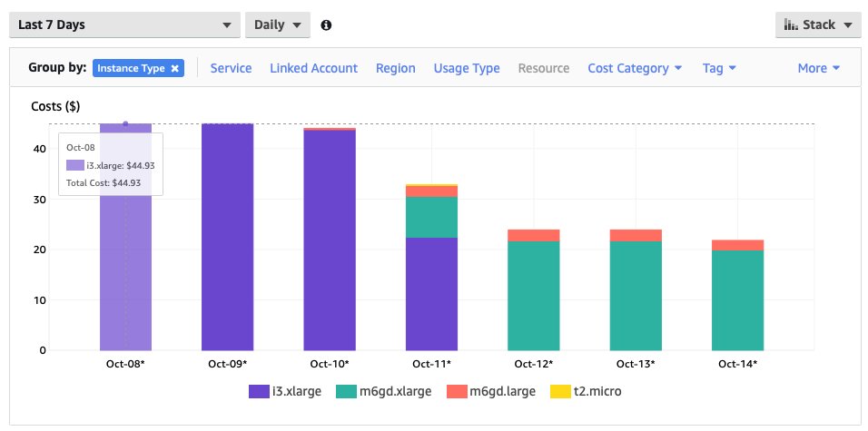Expand the More grouping options

tap(818, 68)
